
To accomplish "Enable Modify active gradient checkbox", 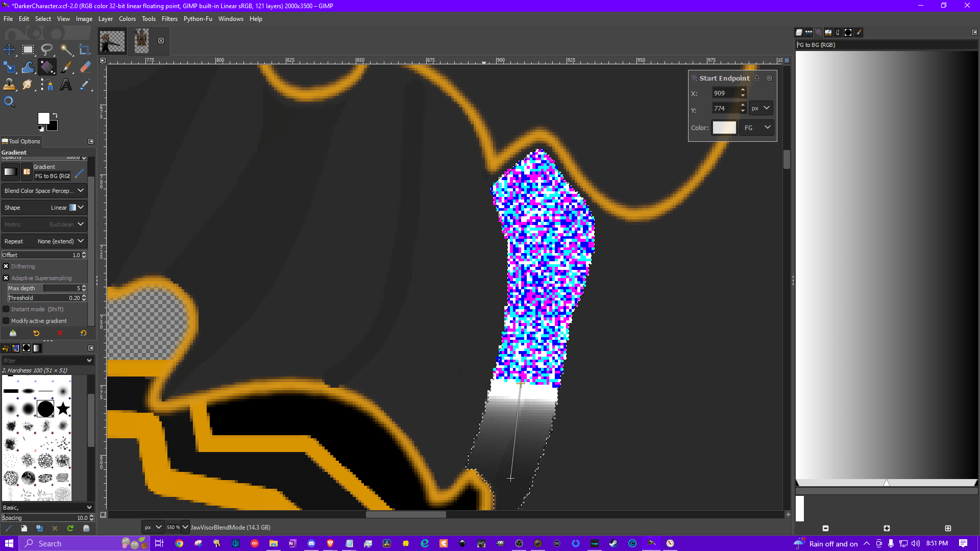I will click(x=6, y=321).
